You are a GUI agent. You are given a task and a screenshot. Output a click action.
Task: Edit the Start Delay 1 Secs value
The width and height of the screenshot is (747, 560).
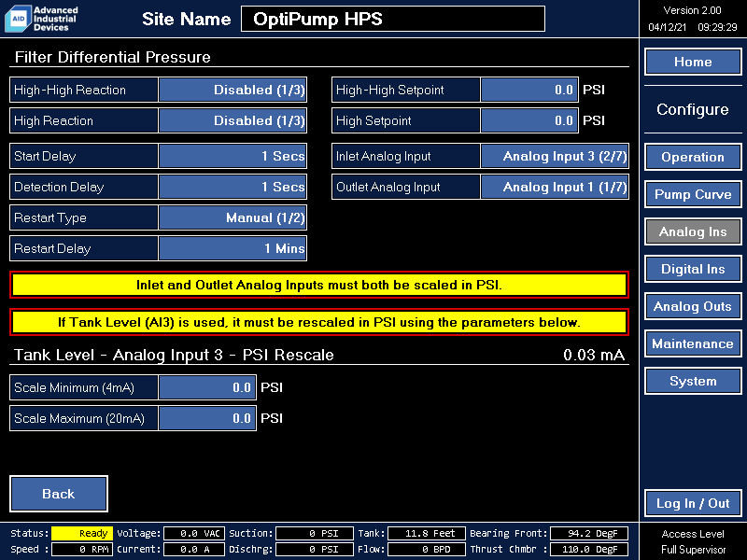tap(233, 156)
